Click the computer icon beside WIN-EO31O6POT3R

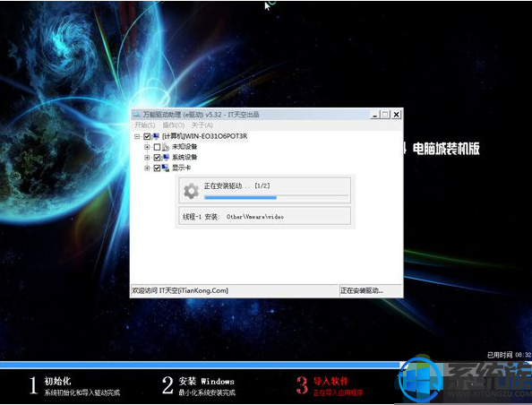[x=156, y=136]
